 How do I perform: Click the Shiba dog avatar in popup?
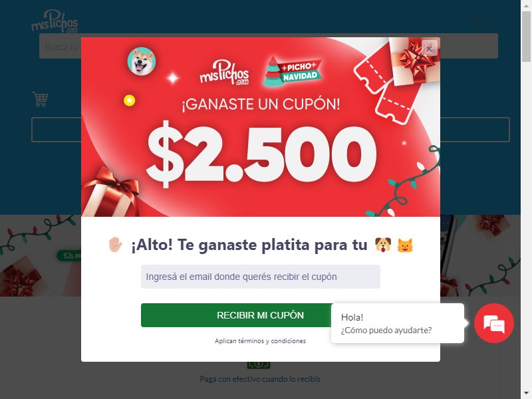[142, 61]
